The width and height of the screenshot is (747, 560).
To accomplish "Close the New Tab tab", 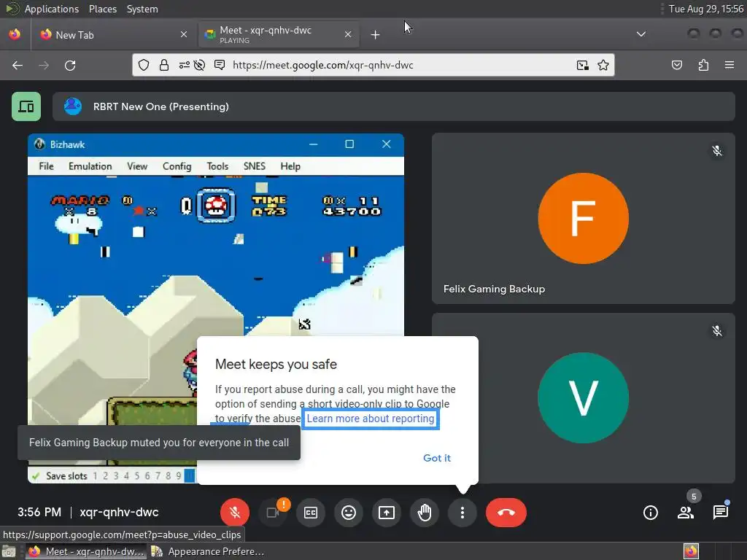I will (183, 34).
